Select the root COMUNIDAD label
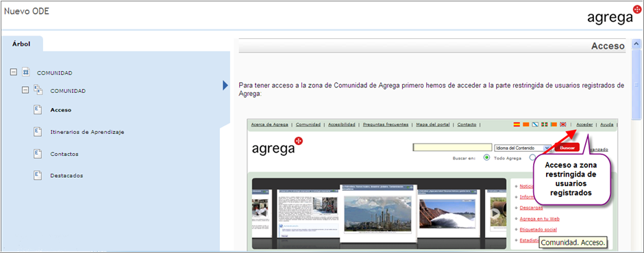 click(x=55, y=73)
